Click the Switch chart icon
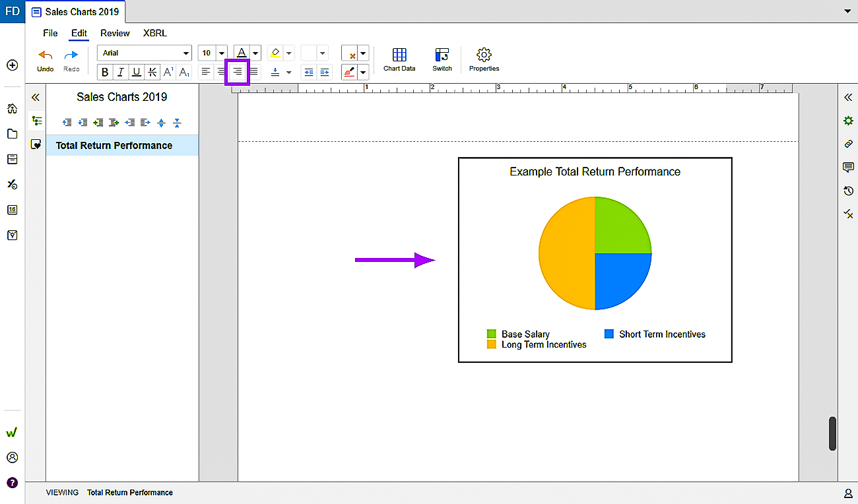Image resolution: width=858 pixels, height=504 pixels. [442, 59]
